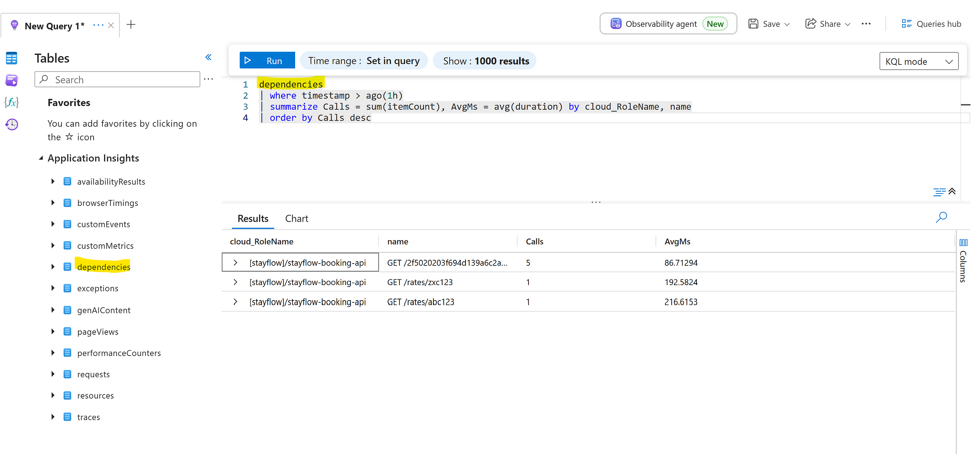
Task: Open the Query history clock icon
Action: (x=11, y=124)
